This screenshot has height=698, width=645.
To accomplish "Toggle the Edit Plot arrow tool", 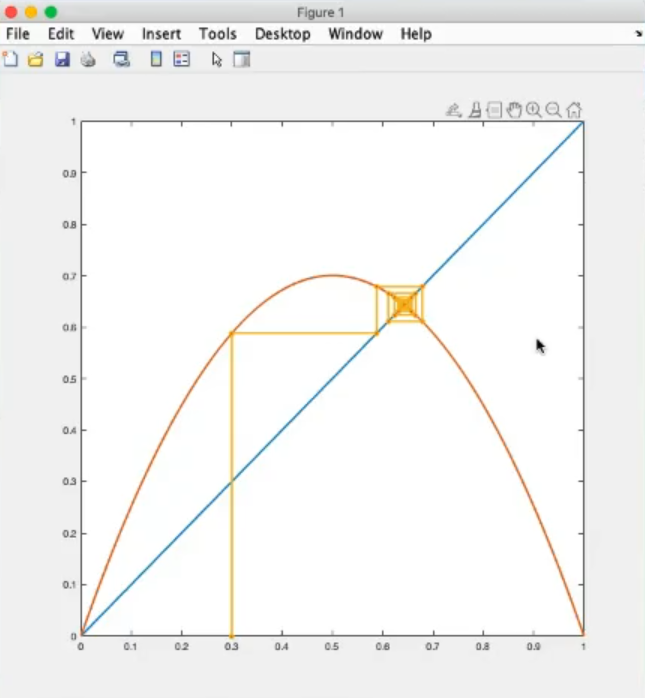I will pyautogui.click(x=217, y=60).
